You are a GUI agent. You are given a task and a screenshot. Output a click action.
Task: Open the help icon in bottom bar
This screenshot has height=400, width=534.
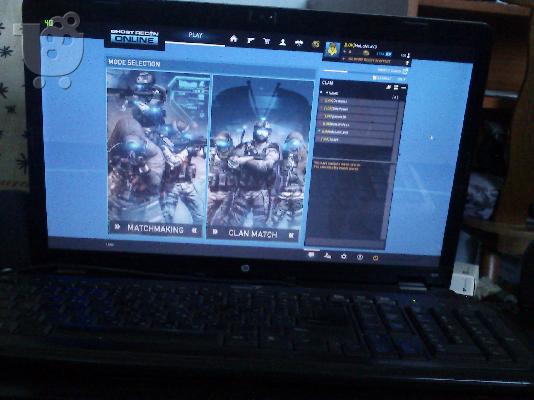[360, 258]
